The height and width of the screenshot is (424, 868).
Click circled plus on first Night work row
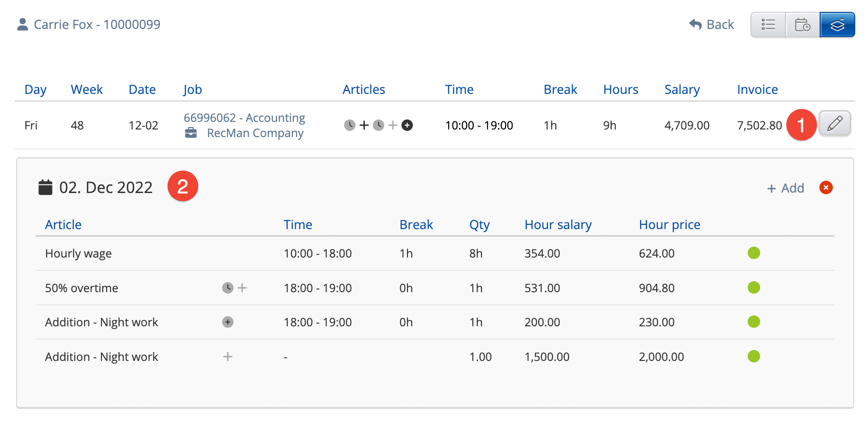point(228,323)
